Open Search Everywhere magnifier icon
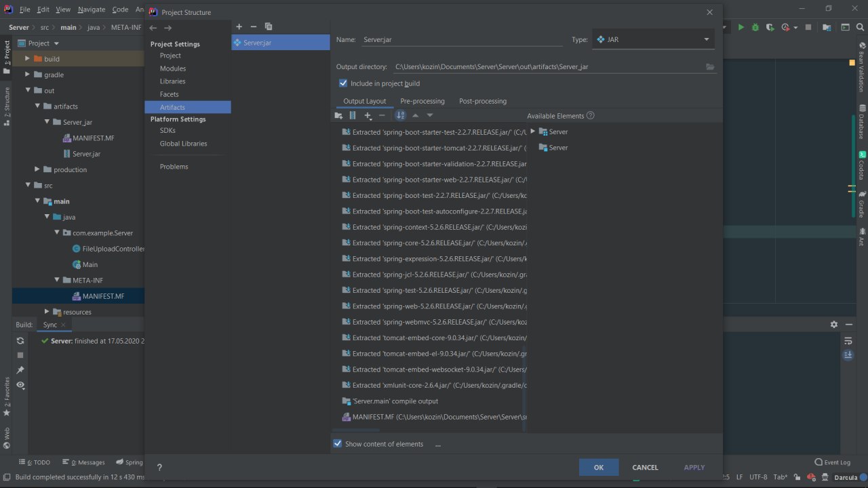 point(862,28)
